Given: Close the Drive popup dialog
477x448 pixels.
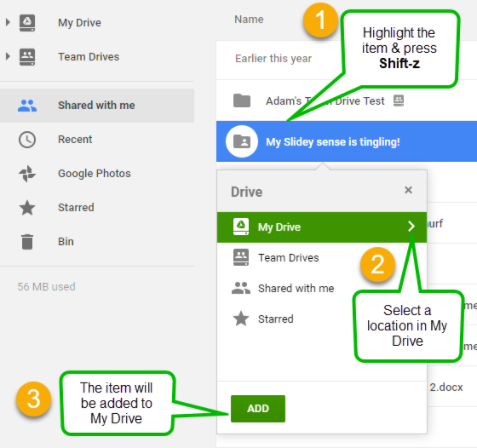Looking at the screenshot, I should click(408, 190).
